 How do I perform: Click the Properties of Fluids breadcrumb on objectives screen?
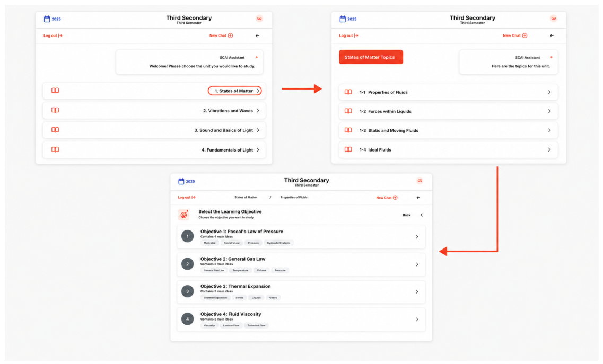click(294, 198)
